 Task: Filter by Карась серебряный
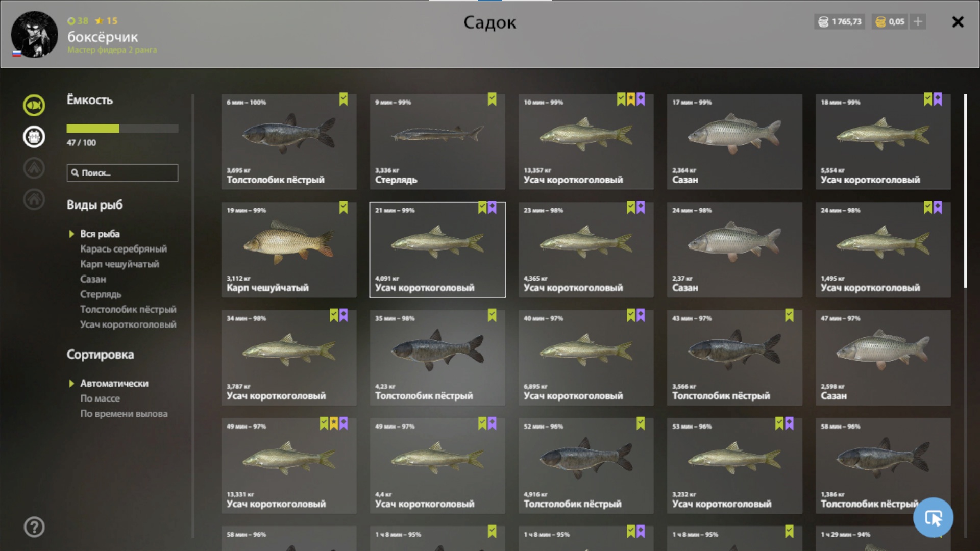tap(124, 249)
